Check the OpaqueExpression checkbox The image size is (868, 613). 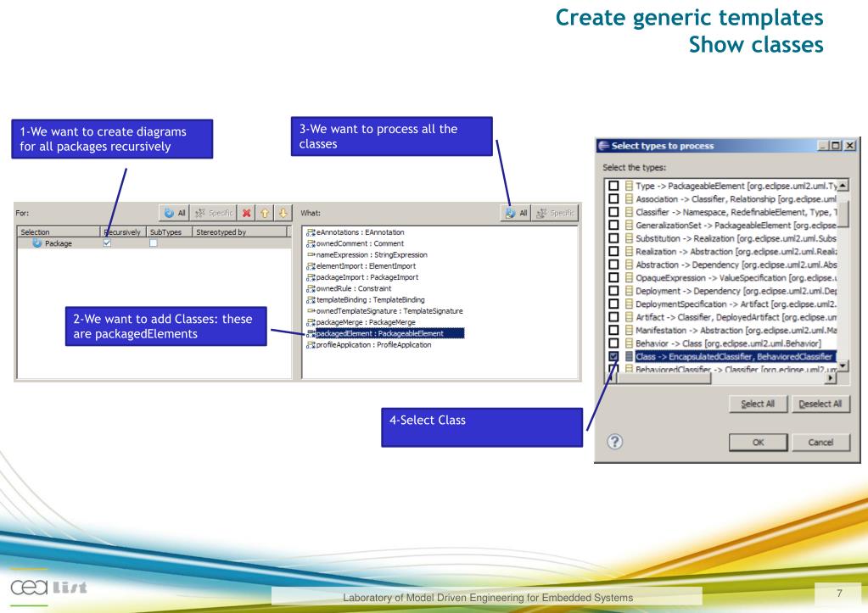pos(613,278)
